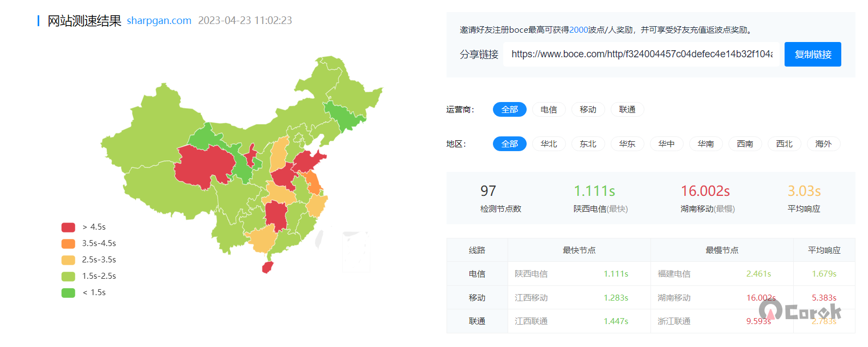The height and width of the screenshot is (347, 868).
Task: Select the 电信 carrier filter
Action: 548,110
